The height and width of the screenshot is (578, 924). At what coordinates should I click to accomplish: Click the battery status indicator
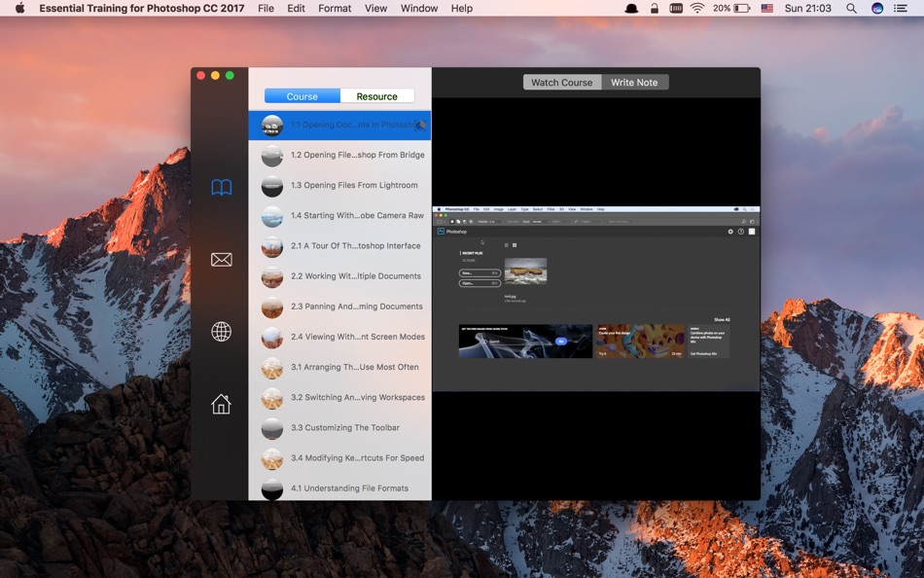click(x=731, y=8)
